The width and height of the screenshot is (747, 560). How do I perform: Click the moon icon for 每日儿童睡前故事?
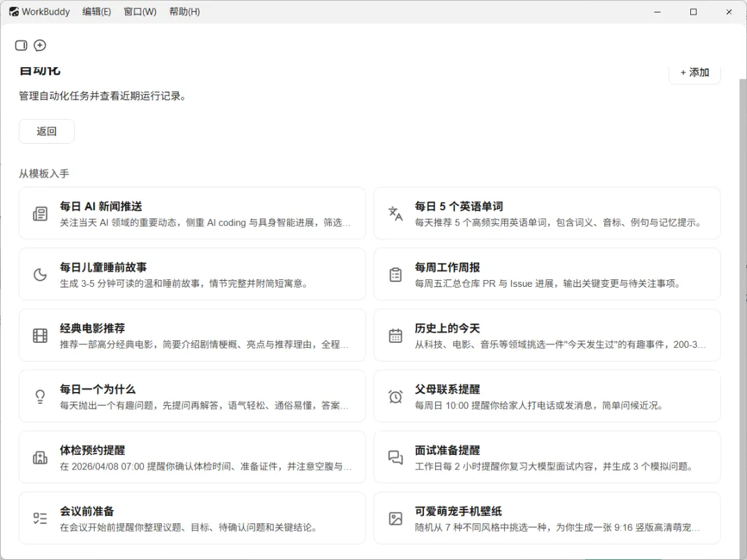(40, 274)
